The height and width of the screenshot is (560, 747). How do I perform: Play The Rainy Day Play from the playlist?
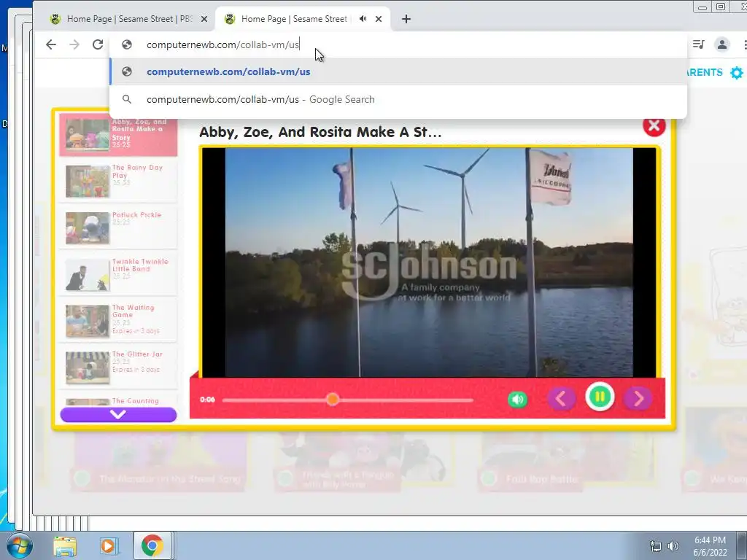point(118,181)
